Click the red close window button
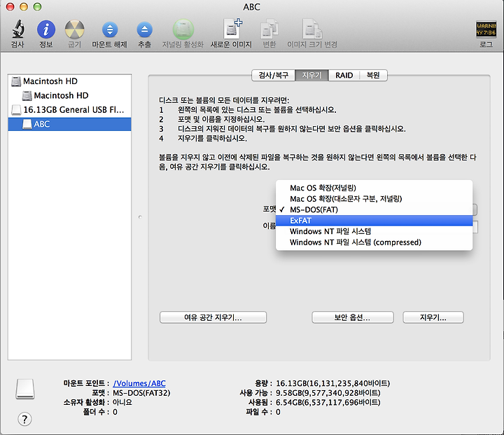 pos(10,7)
